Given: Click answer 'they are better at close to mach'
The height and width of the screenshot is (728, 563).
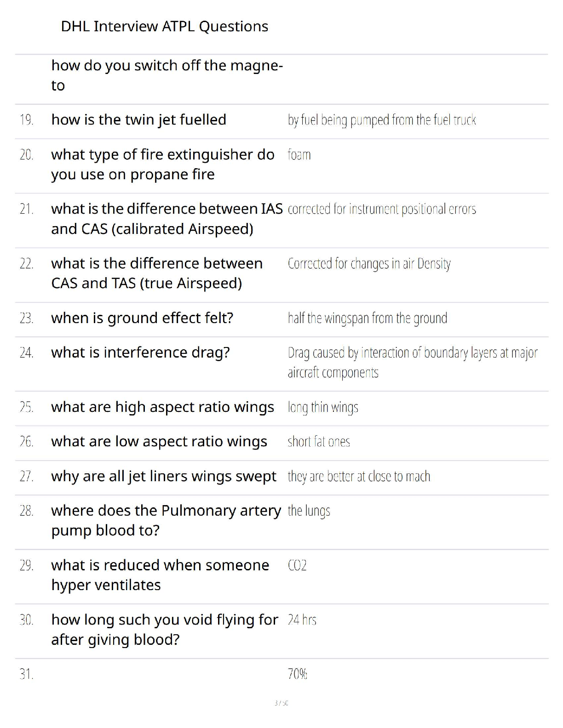Looking at the screenshot, I should 359,477.
